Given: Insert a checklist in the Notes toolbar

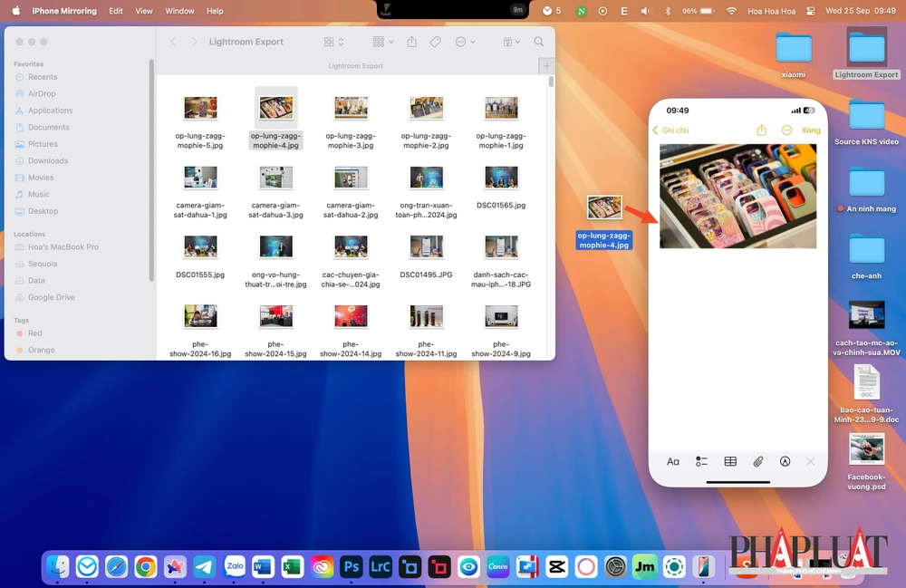Looking at the screenshot, I should [x=701, y=461].
